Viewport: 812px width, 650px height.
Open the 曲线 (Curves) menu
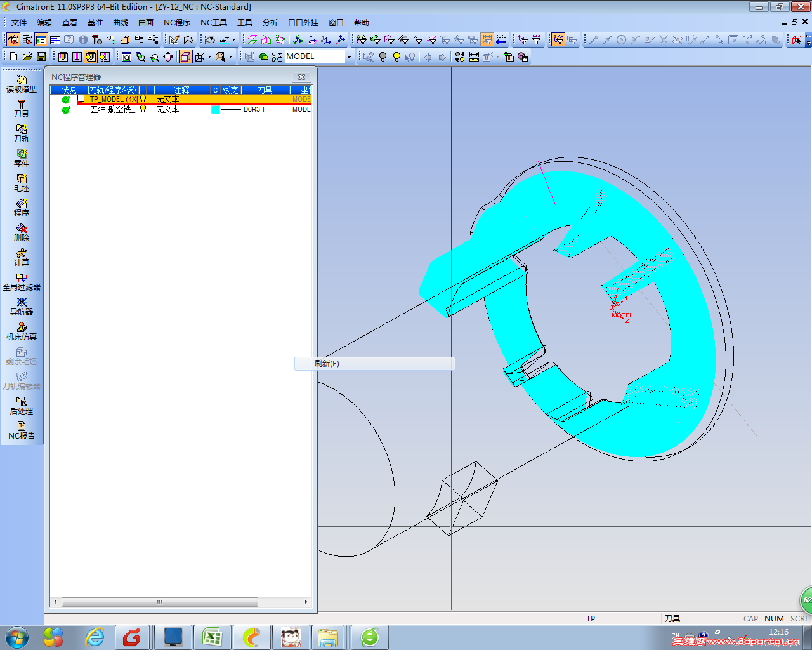pos(121,23)
